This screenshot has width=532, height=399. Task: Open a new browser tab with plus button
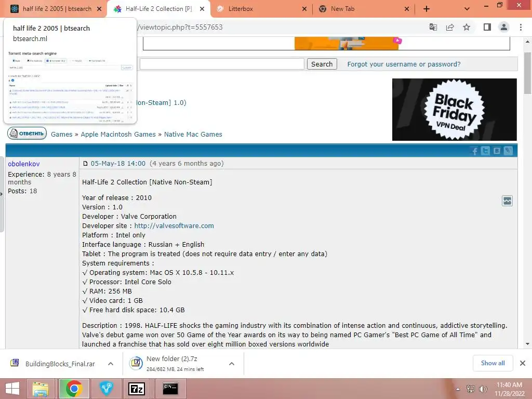coord(427,9)
